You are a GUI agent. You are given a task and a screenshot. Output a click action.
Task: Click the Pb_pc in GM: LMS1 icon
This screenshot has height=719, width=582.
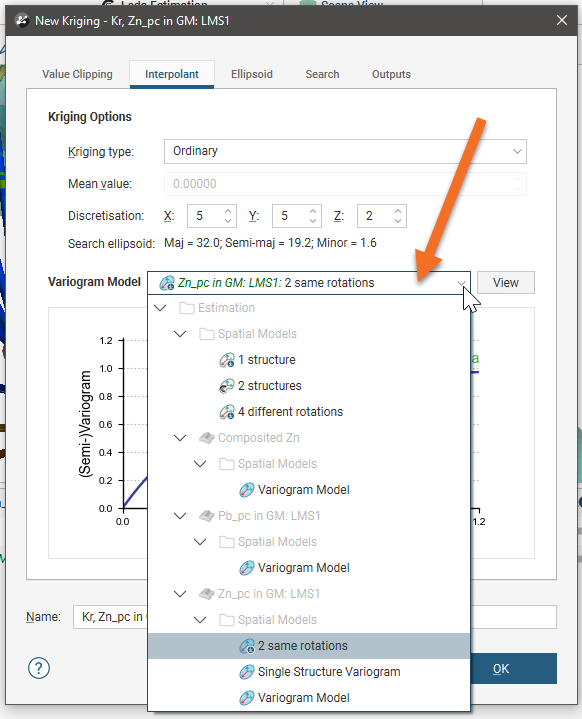pyautogui.click(x=207, y=516)
